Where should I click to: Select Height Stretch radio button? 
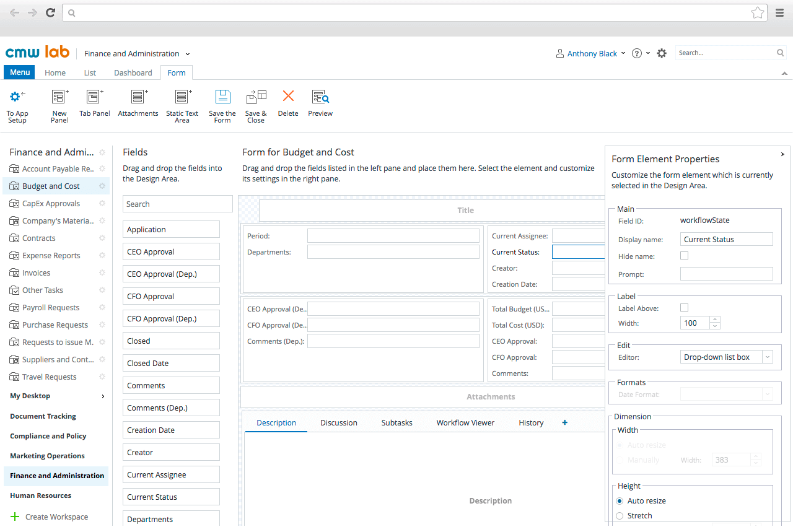620,516
